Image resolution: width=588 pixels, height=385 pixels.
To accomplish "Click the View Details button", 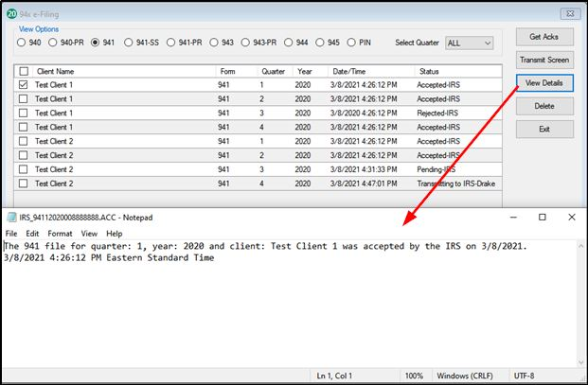I will point(543,83).
